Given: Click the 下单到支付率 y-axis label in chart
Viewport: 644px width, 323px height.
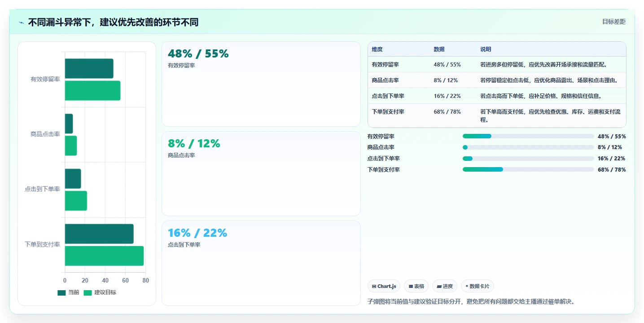Looking at the screenshot, I should tap(42, 244).
